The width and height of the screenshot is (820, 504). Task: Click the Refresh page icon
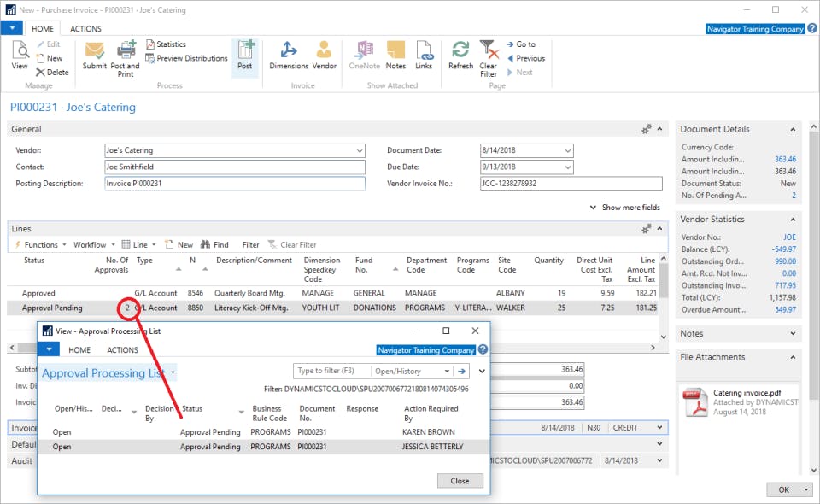(460, 51)
